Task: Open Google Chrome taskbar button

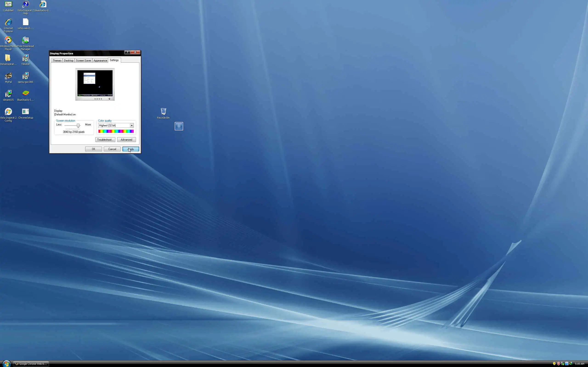Action: click(x=31, y=364)
